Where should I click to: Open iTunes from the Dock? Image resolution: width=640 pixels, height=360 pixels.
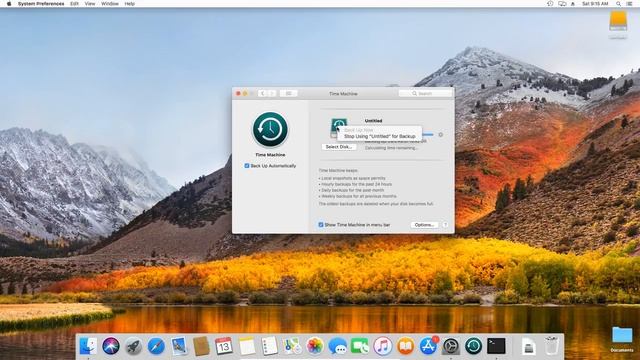tap(382, 346)
